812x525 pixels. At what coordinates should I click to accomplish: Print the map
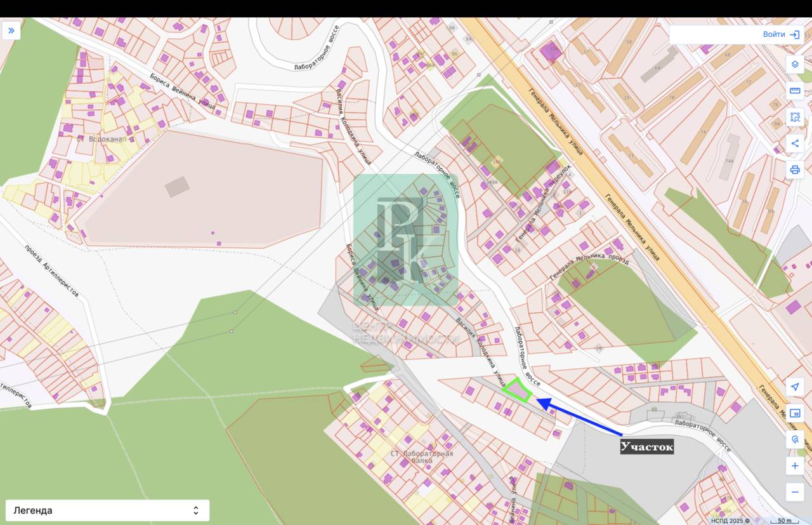pos(795,169)
